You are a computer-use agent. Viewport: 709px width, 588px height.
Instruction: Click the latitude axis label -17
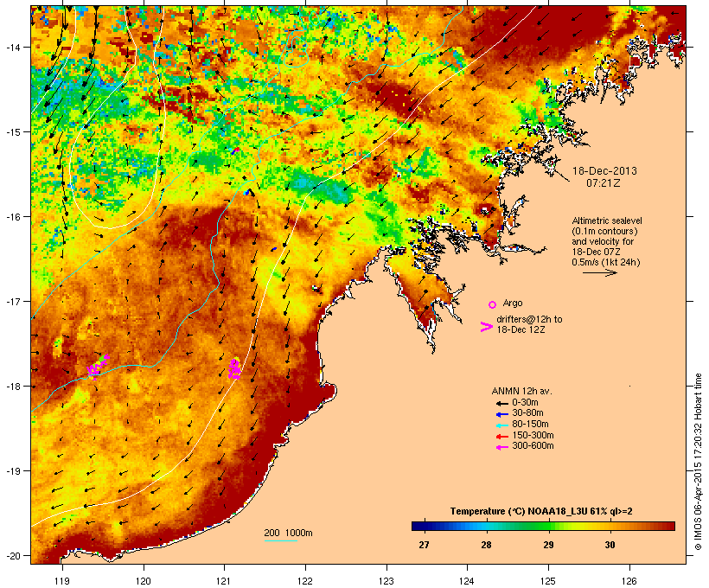point(13,301)
